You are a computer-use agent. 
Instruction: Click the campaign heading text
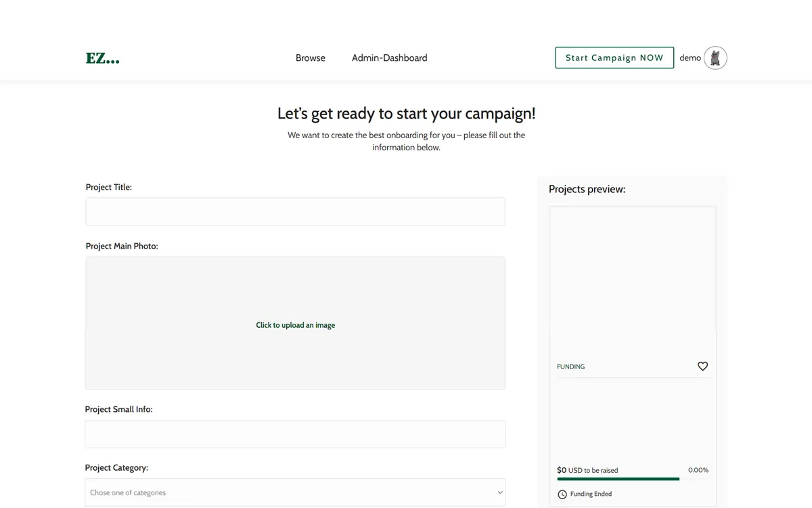click(x=406, y=113)
